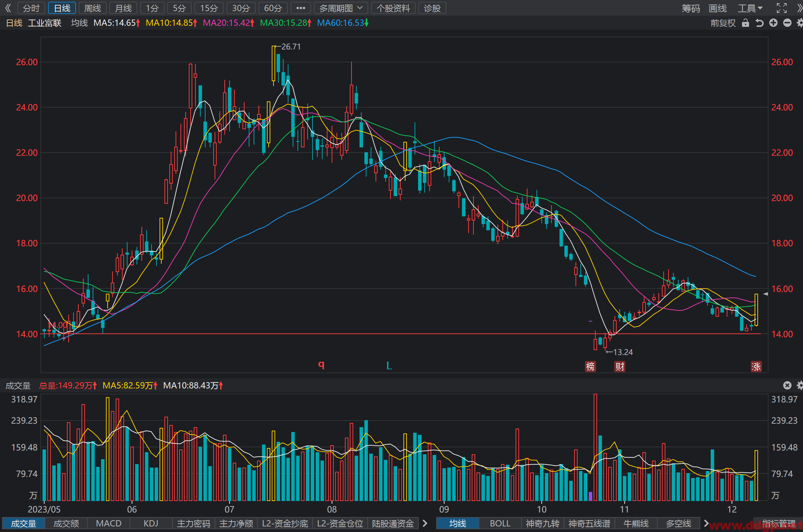Image resolution: width=803 pixels, height=532 pixels.
Task: Zoom out chart with minus icon
Action: [x=787, y=23]
